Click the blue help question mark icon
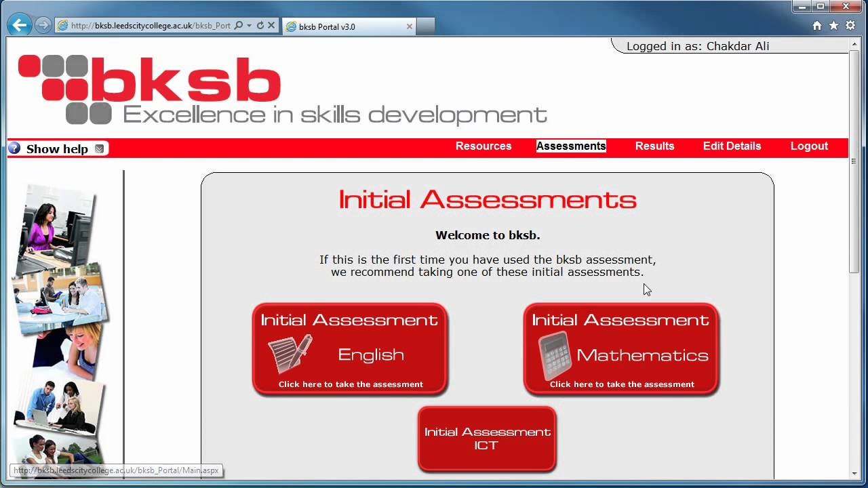This screenshot has width=868, height=488. [14, 148]
